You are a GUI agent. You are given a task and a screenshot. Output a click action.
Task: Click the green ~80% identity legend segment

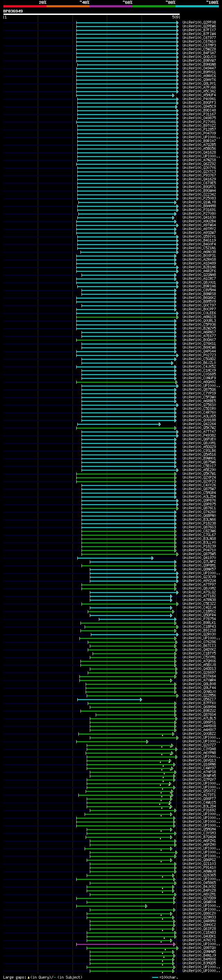point(154,6)
